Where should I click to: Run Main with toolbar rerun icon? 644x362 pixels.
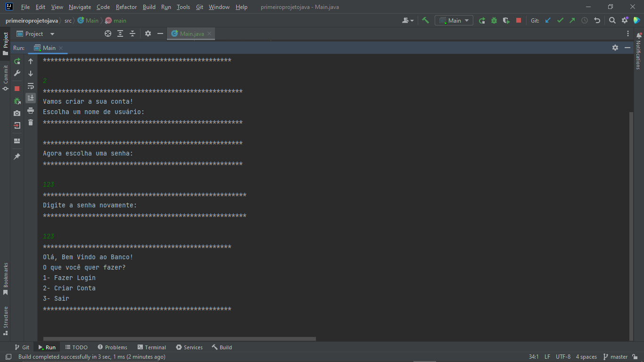tap(482, 20)
